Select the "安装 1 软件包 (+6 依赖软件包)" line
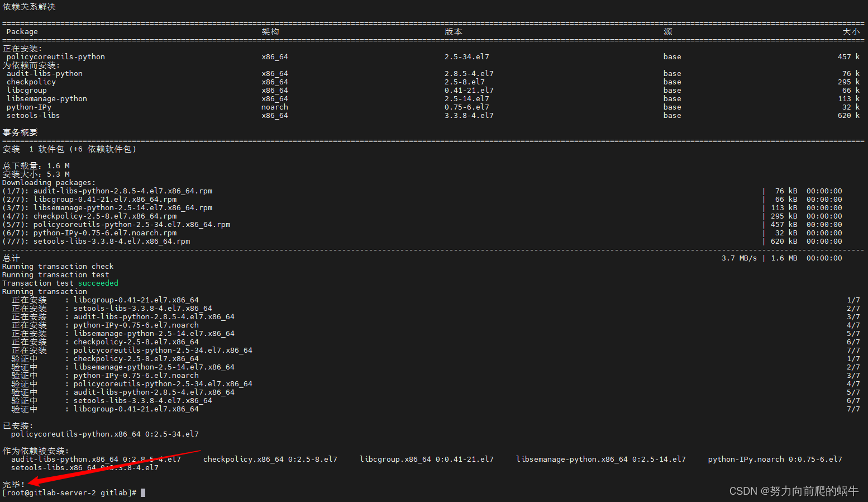The width and height of the screenshot is (868, 502). coord(69,149)
